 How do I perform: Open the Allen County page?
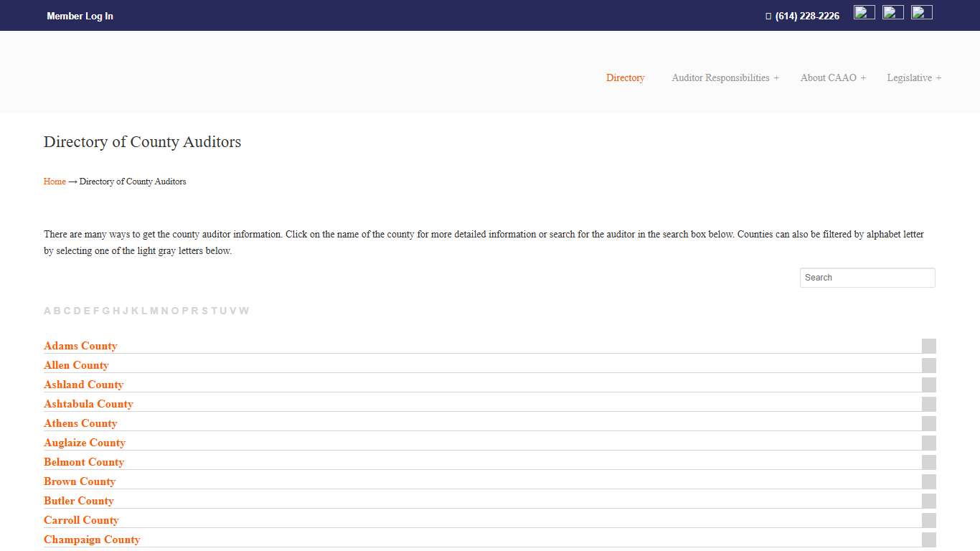click(76, 364)
